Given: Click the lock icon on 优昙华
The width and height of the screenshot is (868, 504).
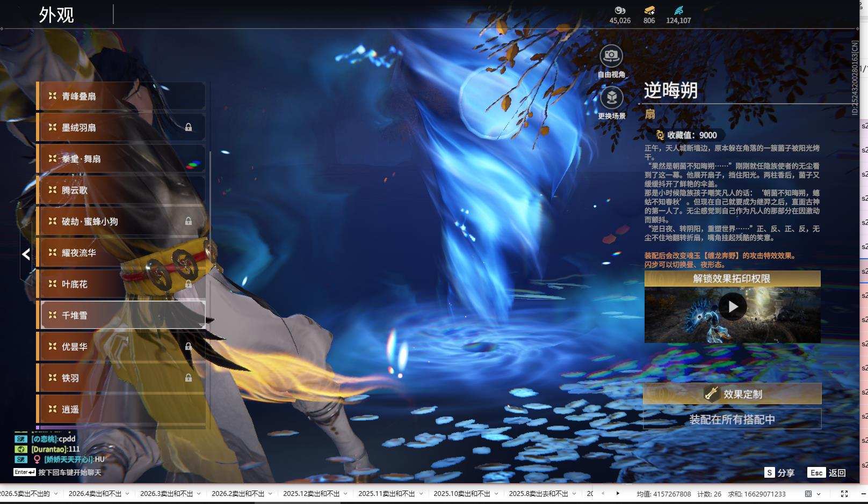Looking at the screenshot, I should pyautogui.click(x=189, y=347).
